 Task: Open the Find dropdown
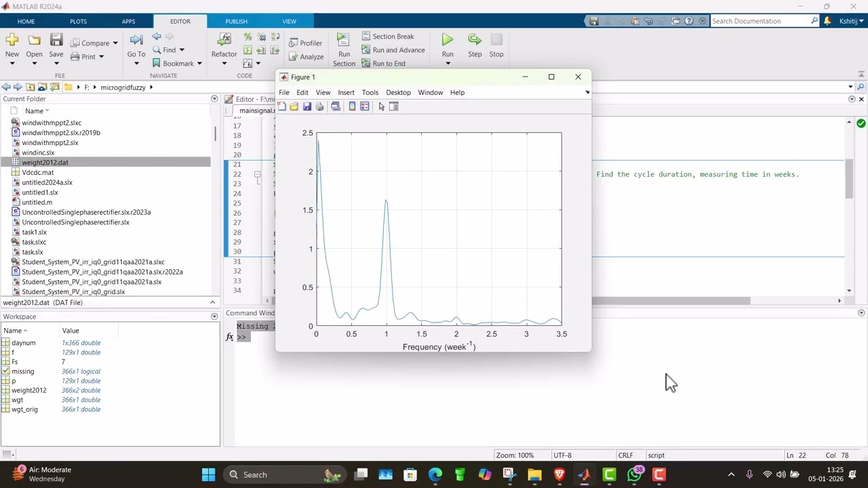181,50
